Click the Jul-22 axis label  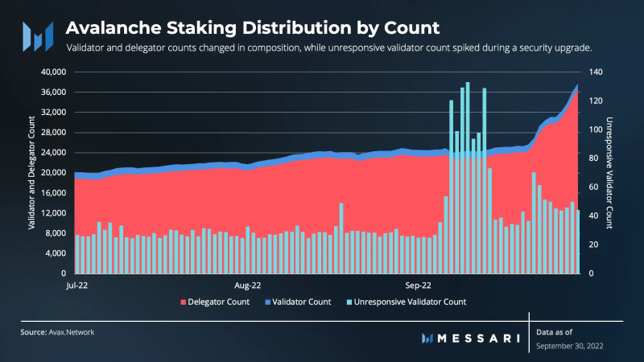coord(76,286)
